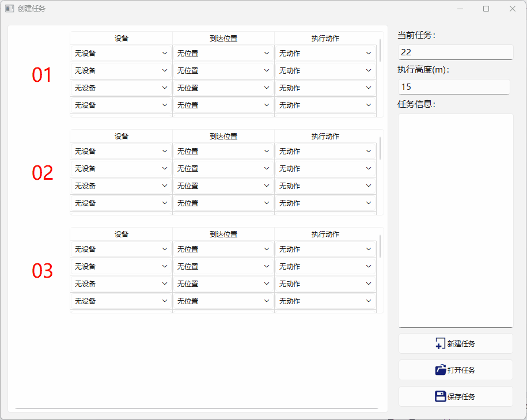Click the 设备 column header in group 02
This screenshot has width=527, height=420.
[x=122, y=136]
